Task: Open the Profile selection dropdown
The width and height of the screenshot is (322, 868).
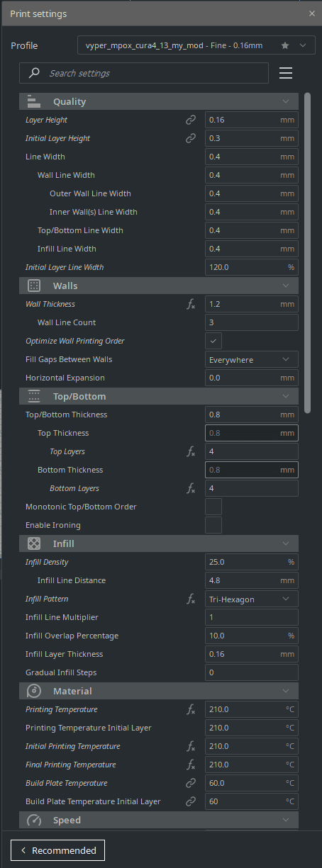Action: click(x=196, y=45)
